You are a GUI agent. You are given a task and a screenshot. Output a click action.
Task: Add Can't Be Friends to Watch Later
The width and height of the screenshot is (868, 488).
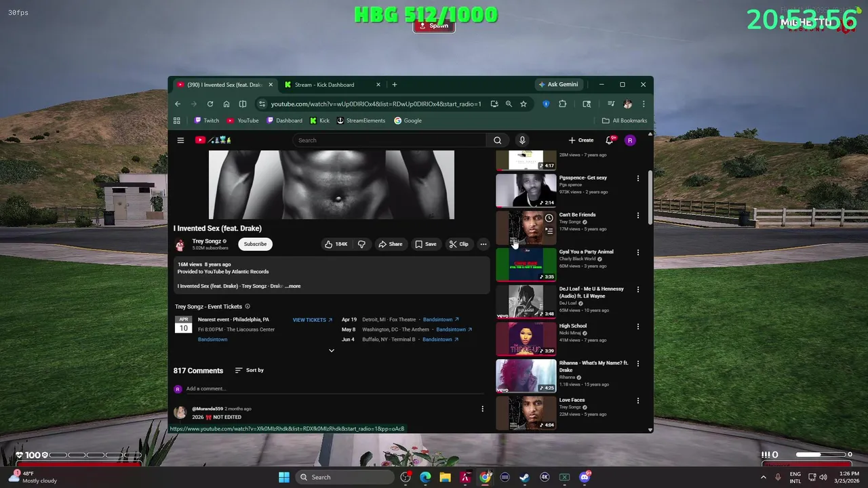pos(549,218)
